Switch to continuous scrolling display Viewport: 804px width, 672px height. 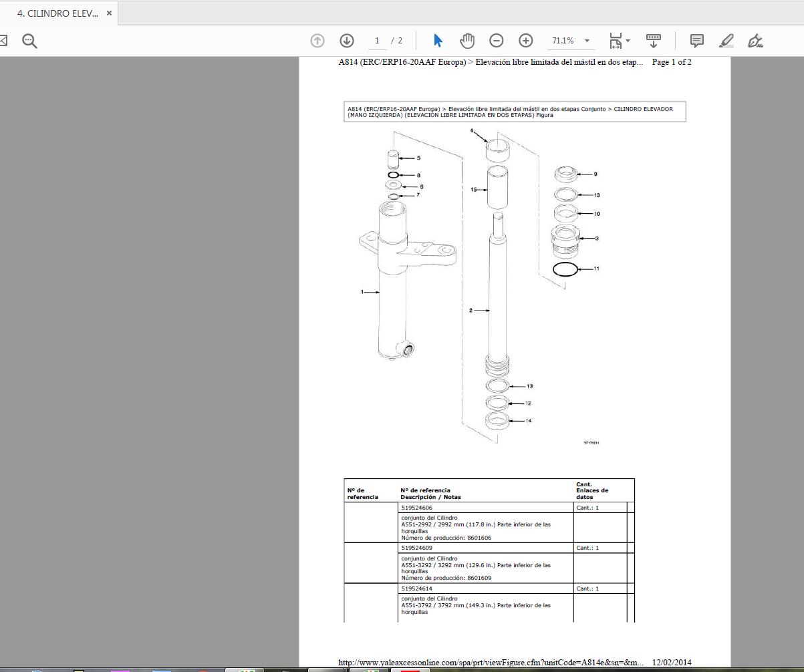click(x=654, y=40)
